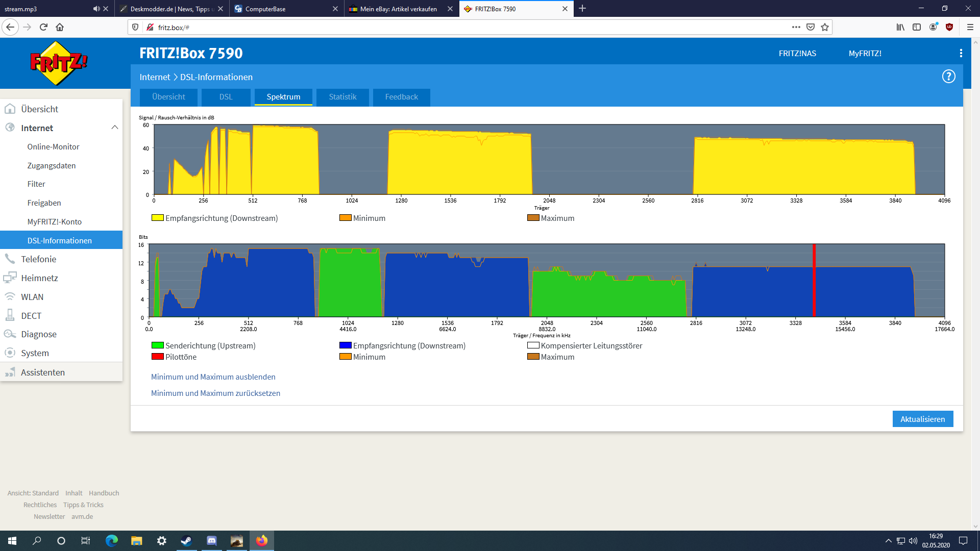Switch to the DSL tab
This screenshot has width=980, height=551.
[x=226, y=97]
